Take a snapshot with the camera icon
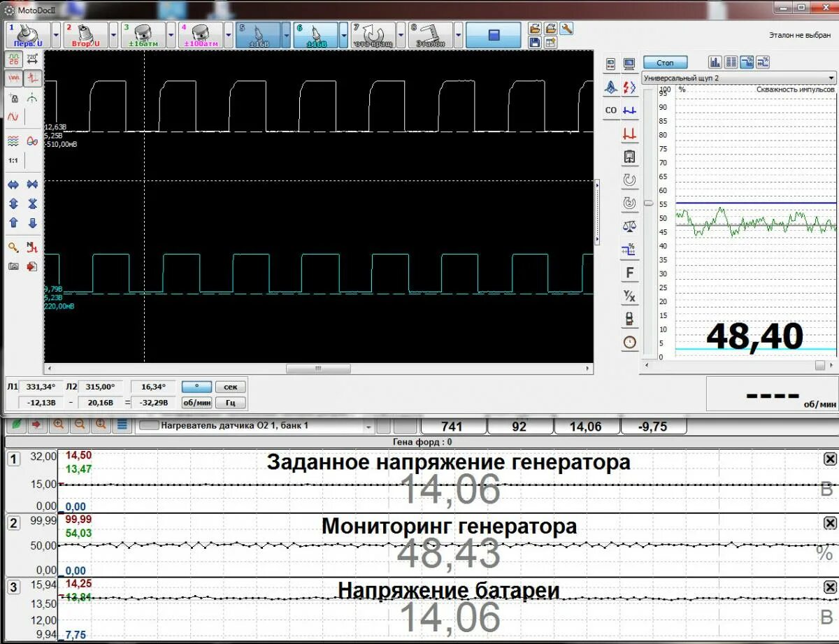The width and height of the screenshot is (839, 644). [x=13, y=266]
